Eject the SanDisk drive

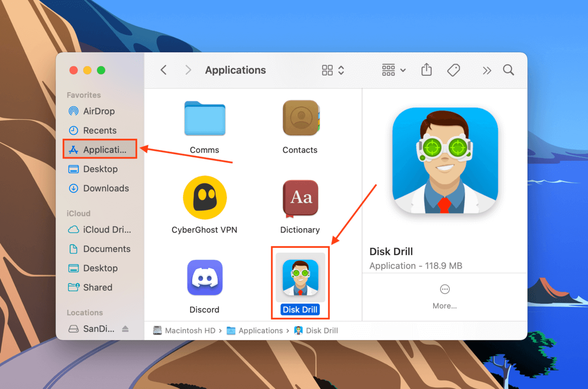pos(125,329)
